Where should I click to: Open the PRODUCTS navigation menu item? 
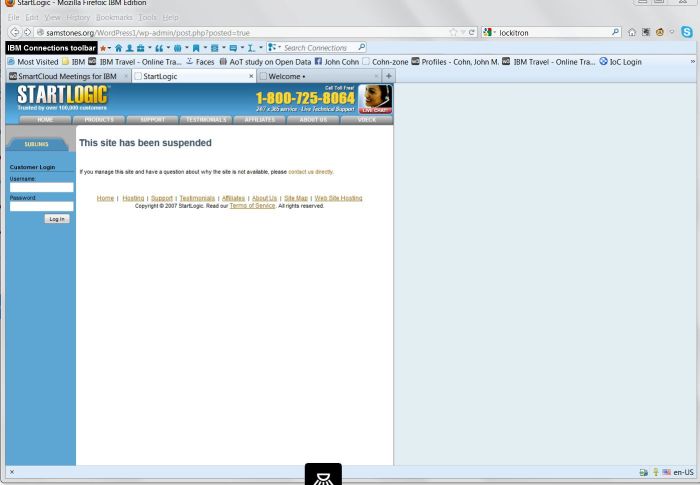tap(99, 120)
